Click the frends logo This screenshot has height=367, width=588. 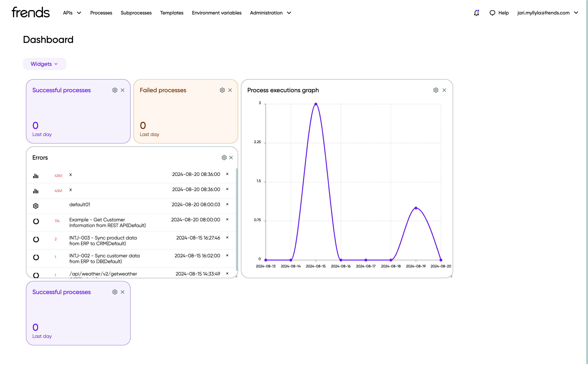[x=31, y=12]
